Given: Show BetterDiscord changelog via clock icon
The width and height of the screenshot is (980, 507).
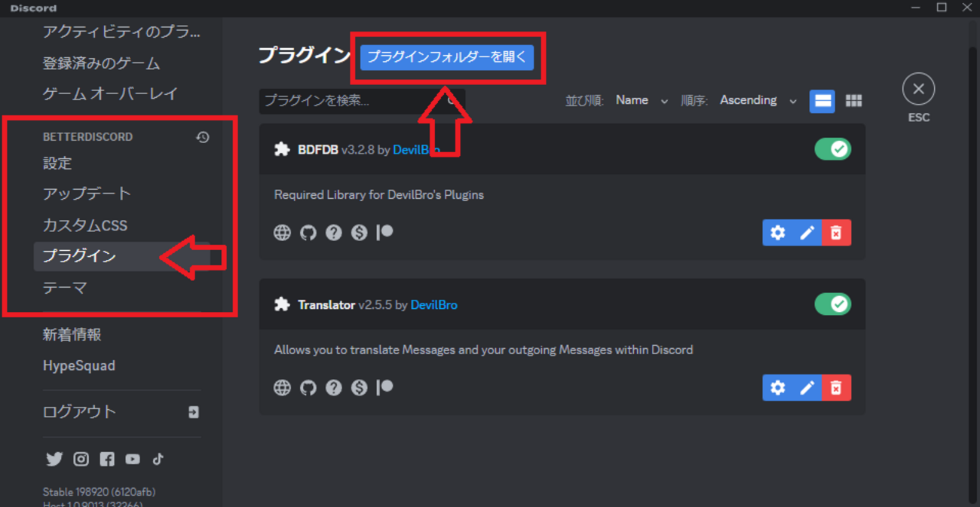Looking at the screenshot, I should (x=203, y=136).
